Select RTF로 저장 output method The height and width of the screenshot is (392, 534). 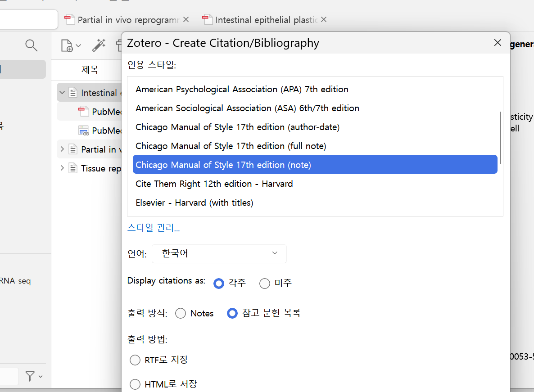point(135,360)
